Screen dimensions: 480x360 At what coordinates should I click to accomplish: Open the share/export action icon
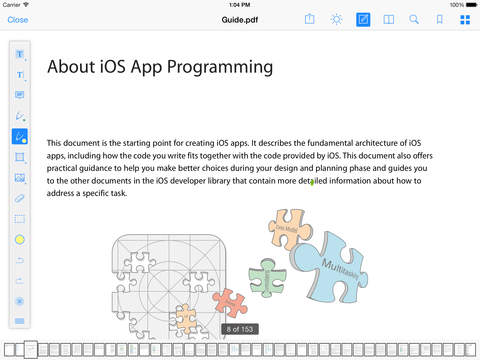click(x=309, y=19)
